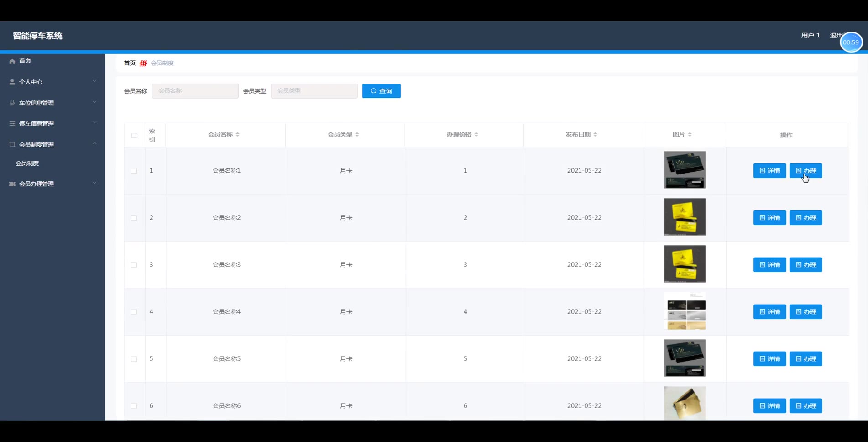Image resolution: width=868 pixels, height=442 pixels.
Task: Click the ticket icon beside 会员办理管理
Action: [x=12, y=184]
